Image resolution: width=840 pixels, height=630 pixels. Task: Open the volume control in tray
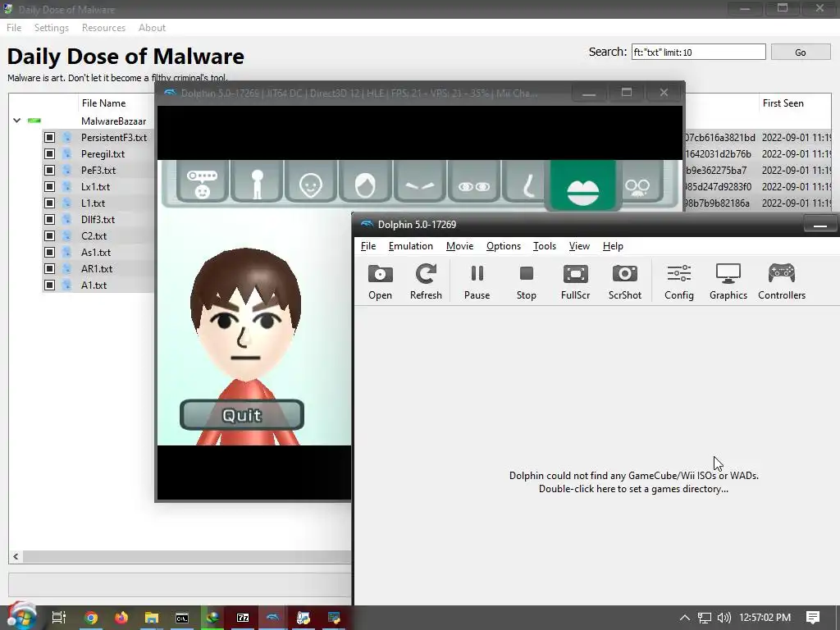tap(724, 618)
